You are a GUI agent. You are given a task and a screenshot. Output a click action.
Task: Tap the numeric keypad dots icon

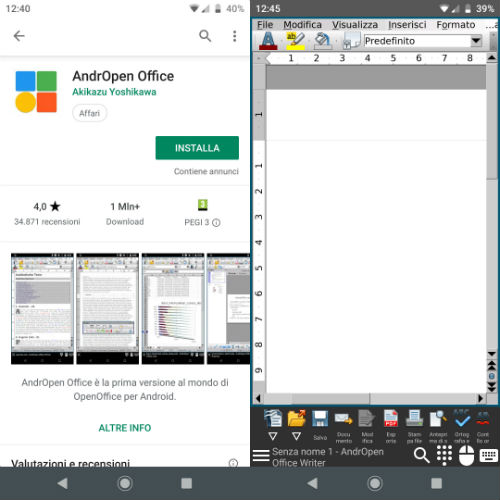pos(444,456)
